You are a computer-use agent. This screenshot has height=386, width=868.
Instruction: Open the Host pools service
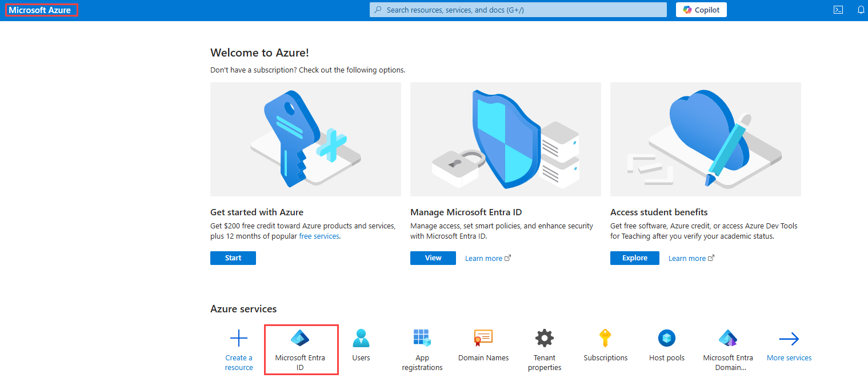tap(666, 343)
